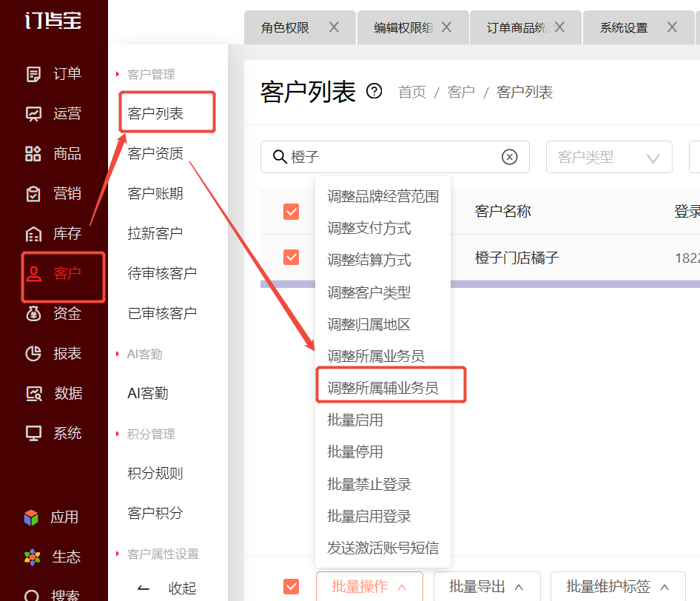This screenshot has height=601, width=700.
Task: Switch to the 角色权限 tab
Action: [286, 27]
